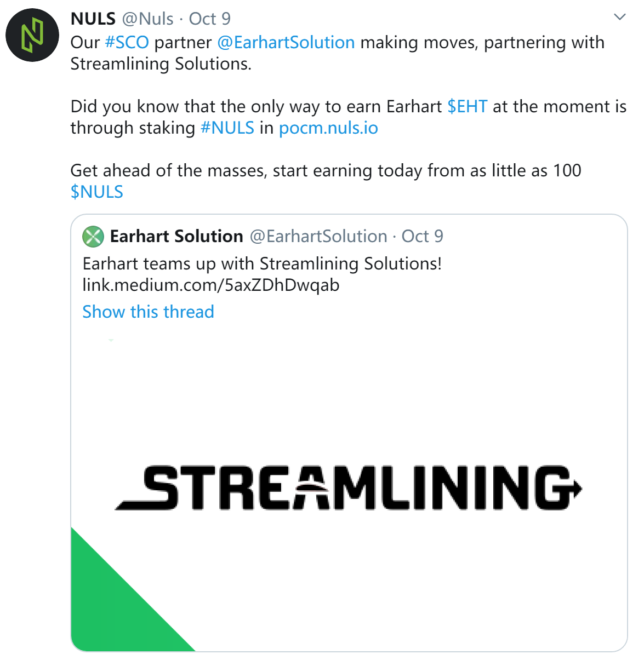Click the $EHT cashtag
This screenshot has height=660, width=644.
[x=467, y=106]
